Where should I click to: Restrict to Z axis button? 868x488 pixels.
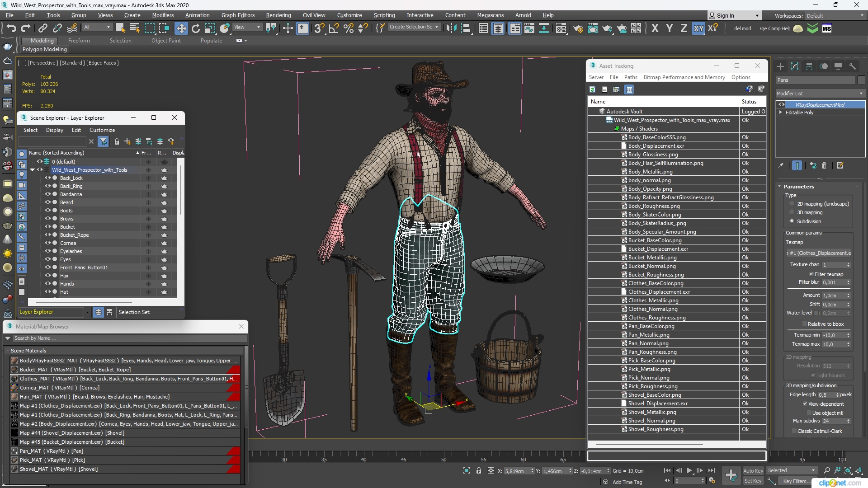[x=684, y=28]
